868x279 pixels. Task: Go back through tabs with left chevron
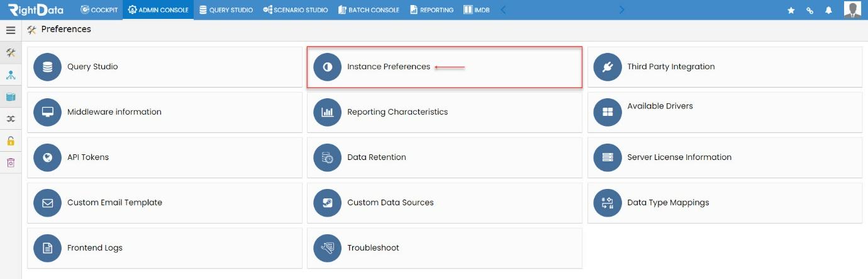(503, 9)
